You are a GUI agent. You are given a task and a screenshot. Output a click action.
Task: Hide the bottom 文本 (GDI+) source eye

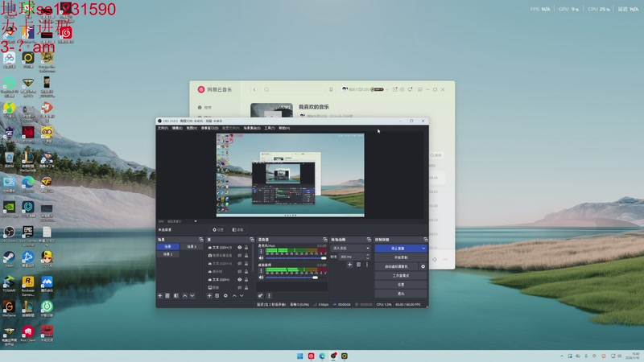click(239, 279)
